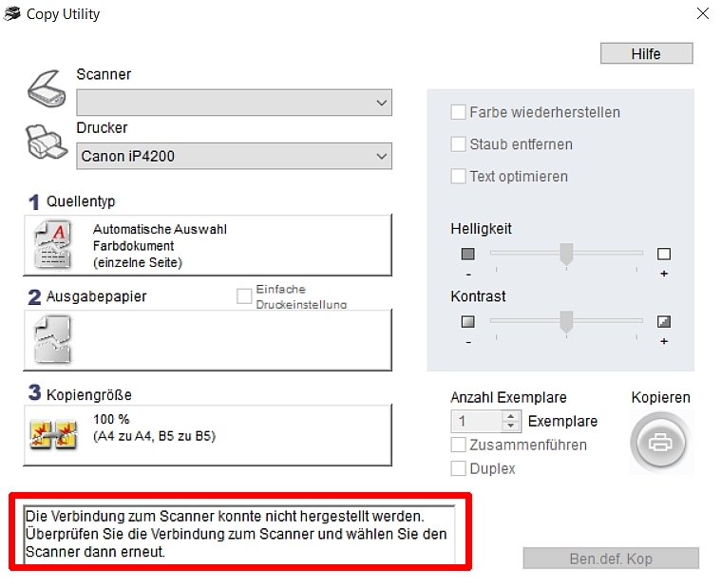This screenshot has height=588, width=721.
Task: Click the Kopiengröße copy size icon
Action: point(54,434)
